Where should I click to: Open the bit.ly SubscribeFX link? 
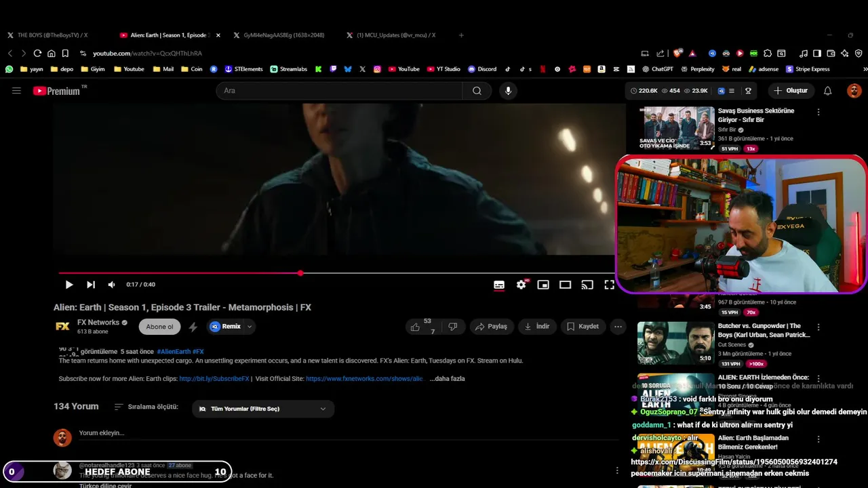coord(214,379)
